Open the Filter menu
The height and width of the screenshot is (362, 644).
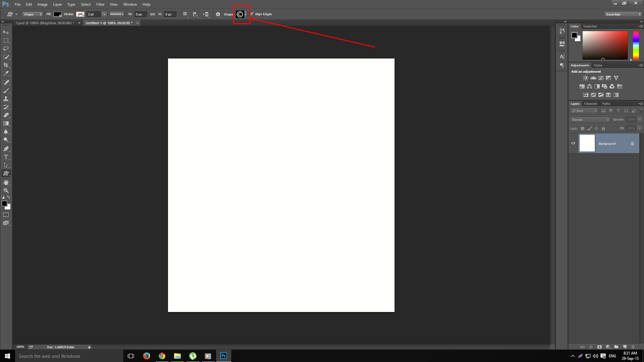click(x=100, y=4)
